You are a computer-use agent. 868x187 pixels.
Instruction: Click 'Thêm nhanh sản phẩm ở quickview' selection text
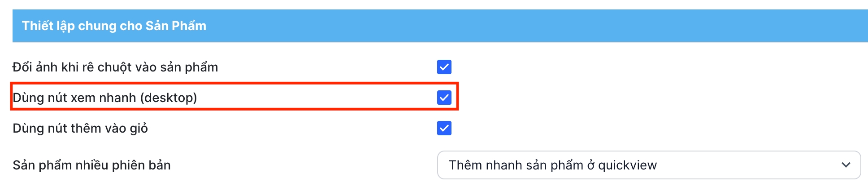click(552, 165)
